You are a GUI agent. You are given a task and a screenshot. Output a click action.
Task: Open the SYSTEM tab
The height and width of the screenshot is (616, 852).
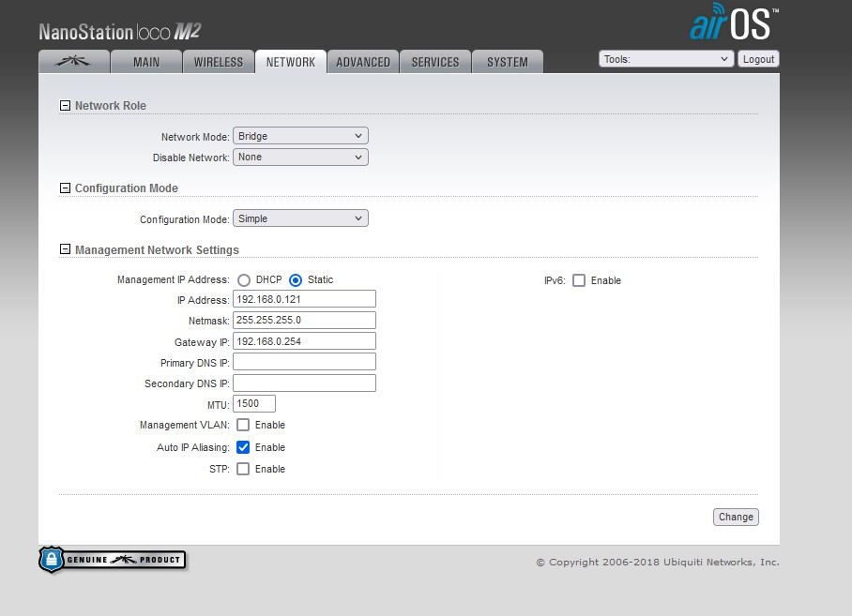pos(508,62)
